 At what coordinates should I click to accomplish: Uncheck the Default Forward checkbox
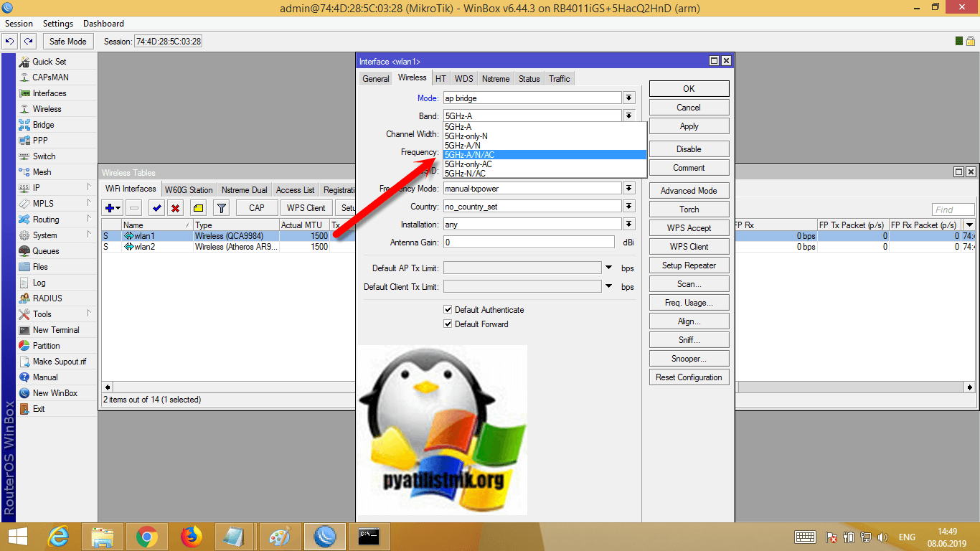pos(448,324)
